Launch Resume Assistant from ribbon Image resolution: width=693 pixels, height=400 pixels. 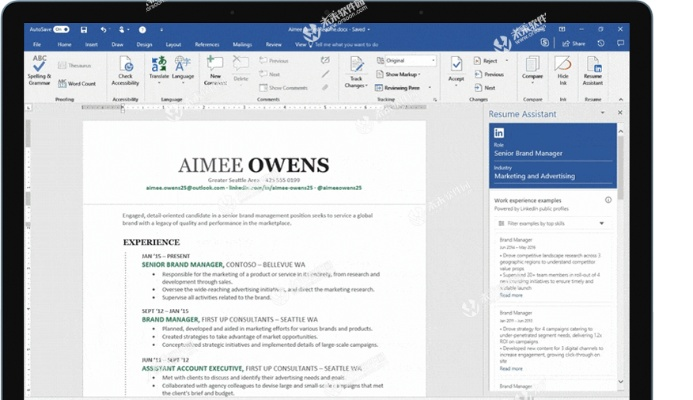point(593,69)
